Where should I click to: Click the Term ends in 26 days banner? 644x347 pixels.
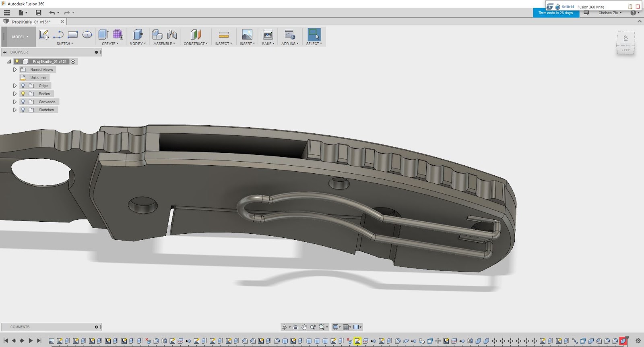coord(555,13)
